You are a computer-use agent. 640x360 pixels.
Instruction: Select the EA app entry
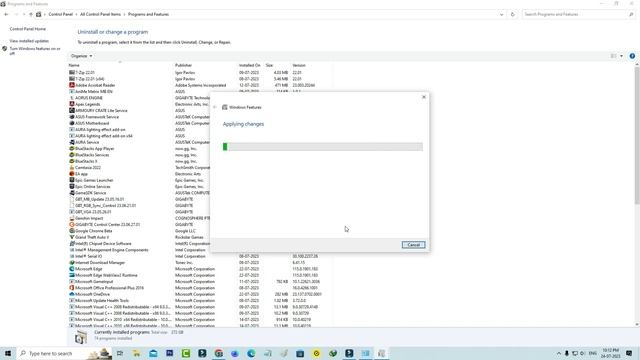click(x=81, y=174)
